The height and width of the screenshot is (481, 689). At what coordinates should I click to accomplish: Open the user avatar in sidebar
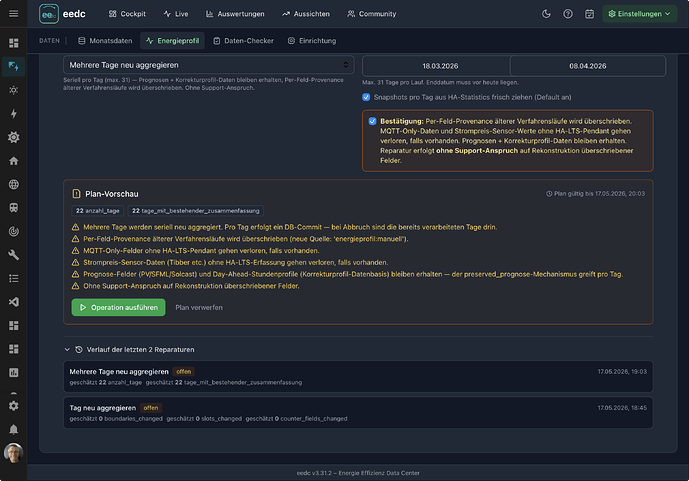click(14, 453)
